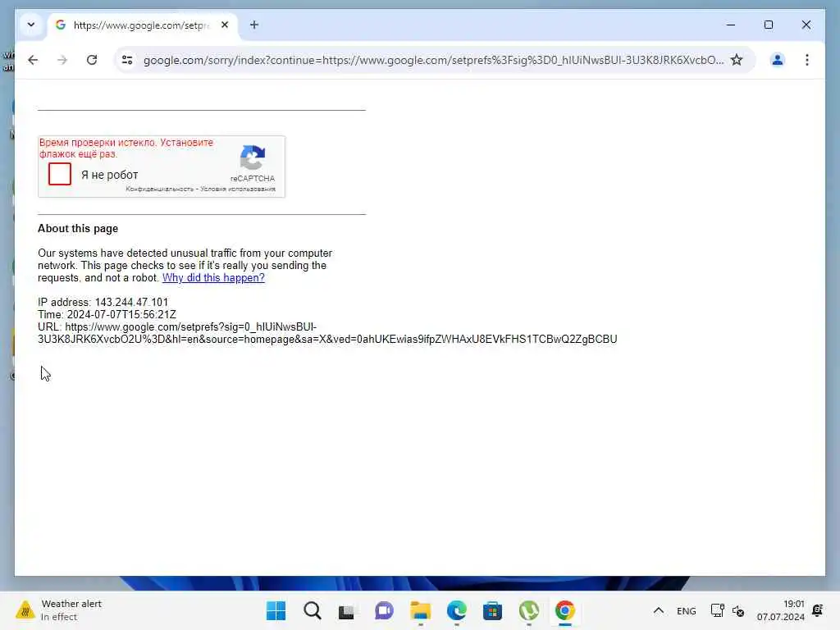Image resolution: width=840 pixels, height=630 pixels.
Task: Open the Windows Start menu
Action: click(x=276, y=610)
